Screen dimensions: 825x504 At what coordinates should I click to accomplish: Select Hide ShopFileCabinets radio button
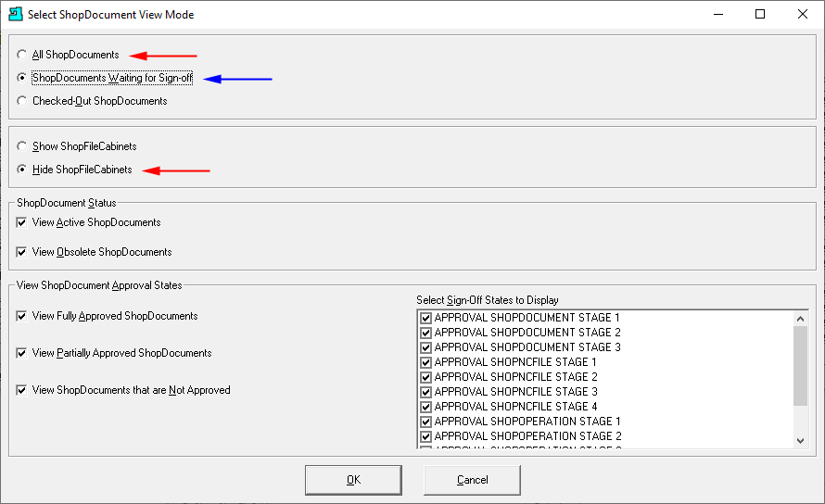(21, 170)
